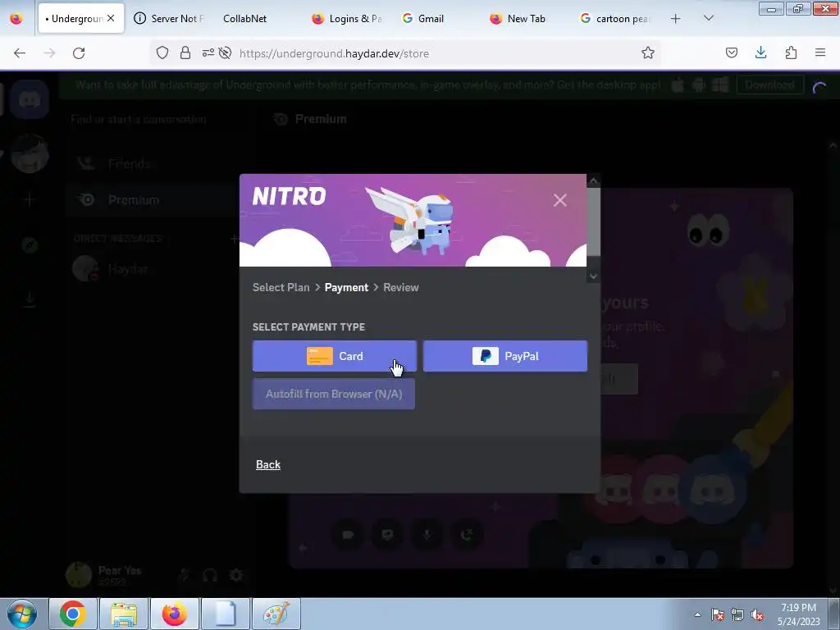Open tracking protection shield icon
The width and height of the screenshot is (840, 630).
click(162, 52)
